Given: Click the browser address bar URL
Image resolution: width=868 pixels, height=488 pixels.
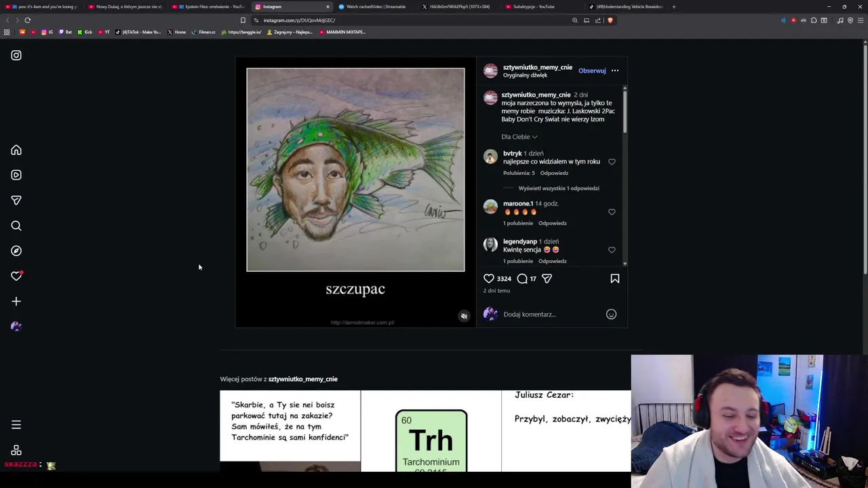Looking at the screenshot, I should pos(299,20).
